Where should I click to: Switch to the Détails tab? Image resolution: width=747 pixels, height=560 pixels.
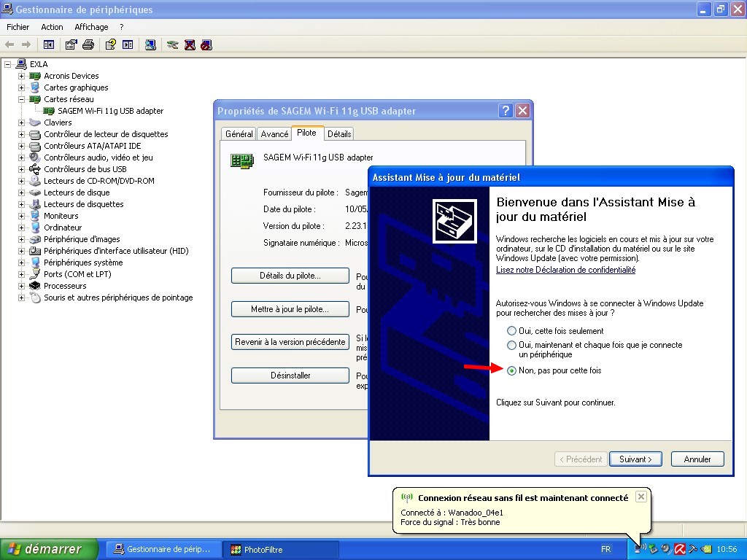339,134
